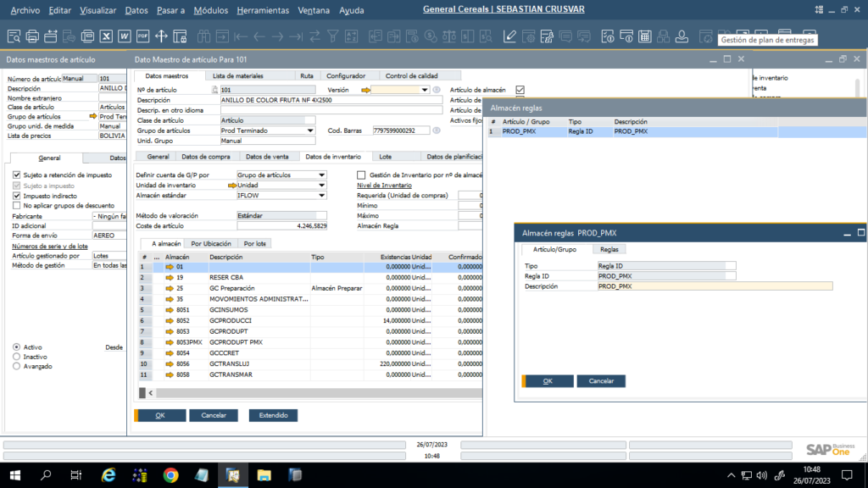Open Grupo de artículos Prod Terminado dropdown
Viewport: 868px width, 488px height.
click(310, 130)
